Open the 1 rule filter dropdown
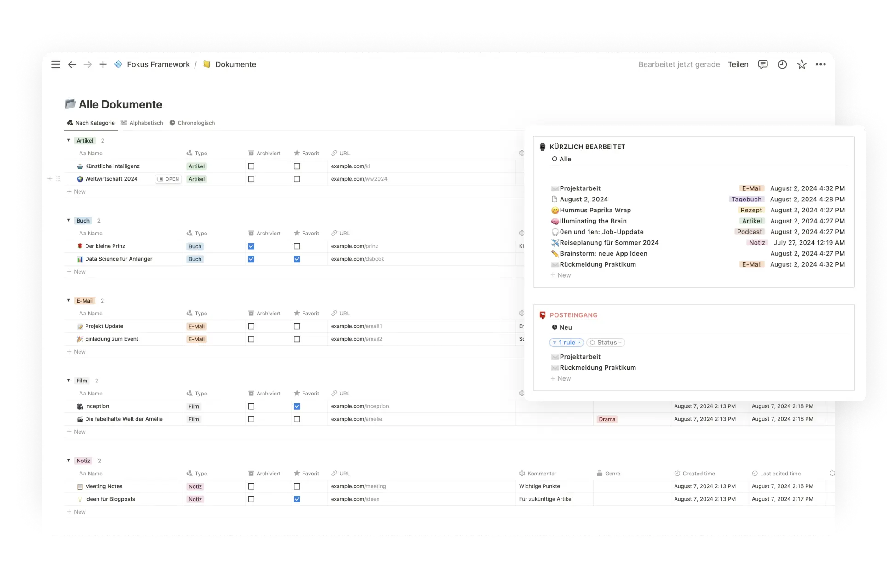This screenshot has width=887, height=588. click(x=567, y=343)
